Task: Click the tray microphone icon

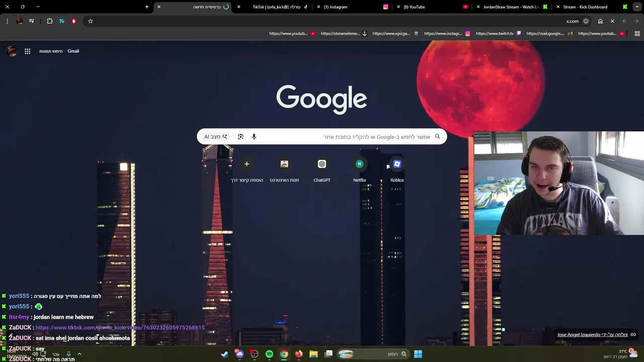Action: tap(69, 354)
